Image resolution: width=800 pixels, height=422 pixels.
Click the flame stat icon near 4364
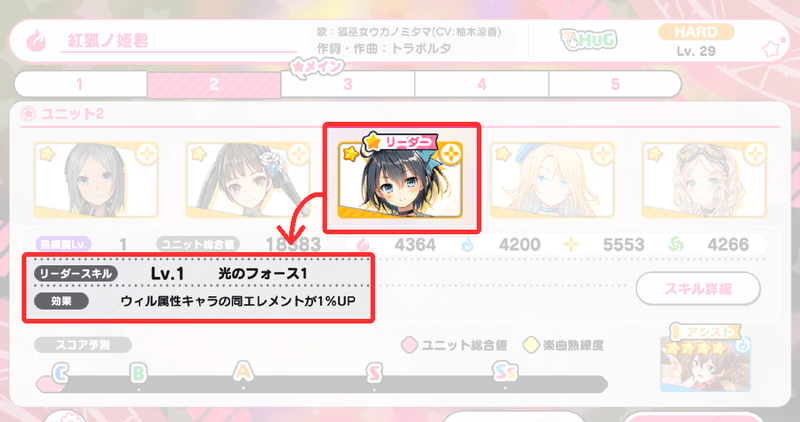tap(363, 245)
